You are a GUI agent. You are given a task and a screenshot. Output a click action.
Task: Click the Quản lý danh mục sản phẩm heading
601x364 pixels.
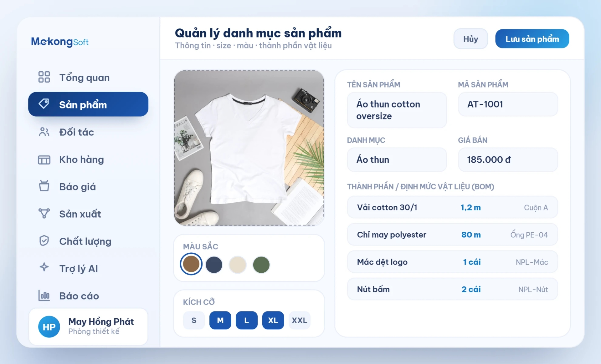click(258, 33)
